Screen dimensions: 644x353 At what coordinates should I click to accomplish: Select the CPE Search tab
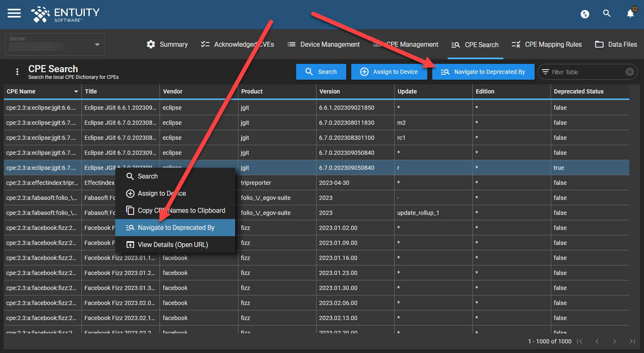click(x=475, y=45)
